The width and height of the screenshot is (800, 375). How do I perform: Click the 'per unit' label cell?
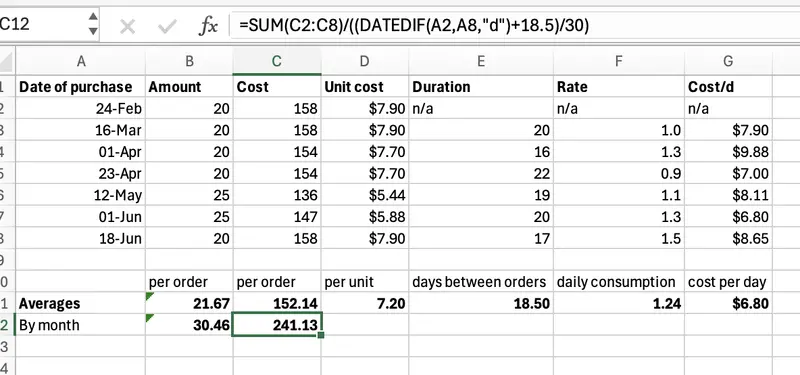pos(364,282)
